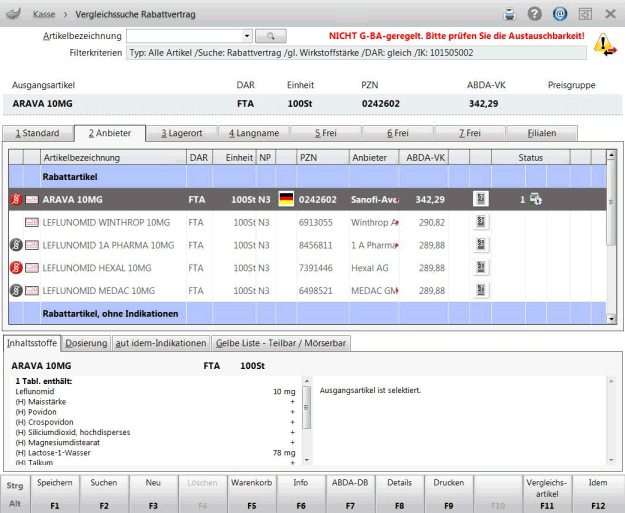The width and height of the screenshot is (625, 513).
Task: Click article list scrollbar down arrow
Action: (x=611, y=318)
